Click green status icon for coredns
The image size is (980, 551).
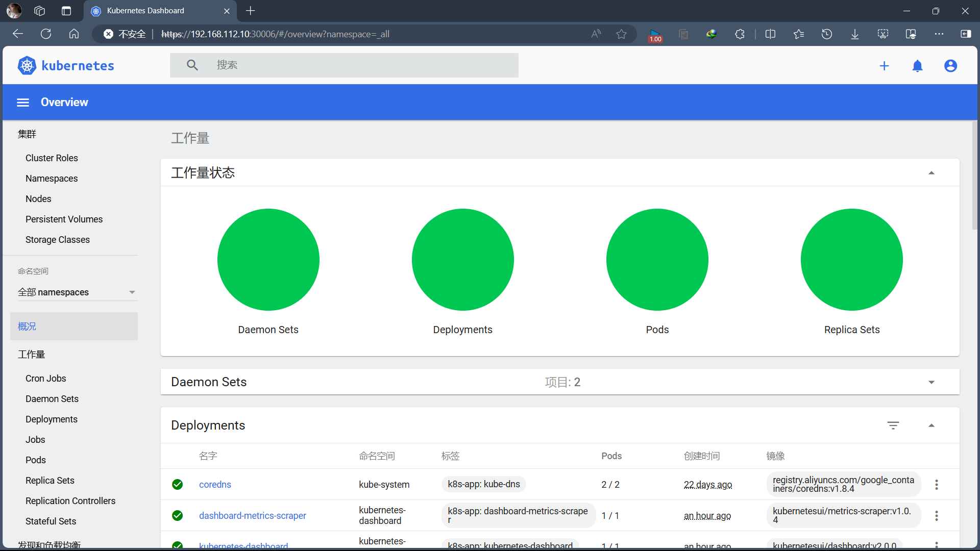[177, 484]
